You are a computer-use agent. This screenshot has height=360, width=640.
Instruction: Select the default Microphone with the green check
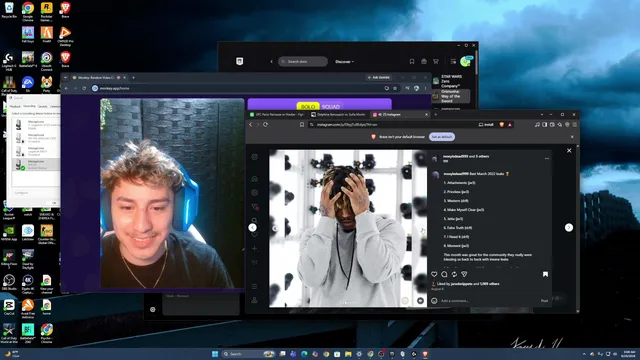pos(36,164)
